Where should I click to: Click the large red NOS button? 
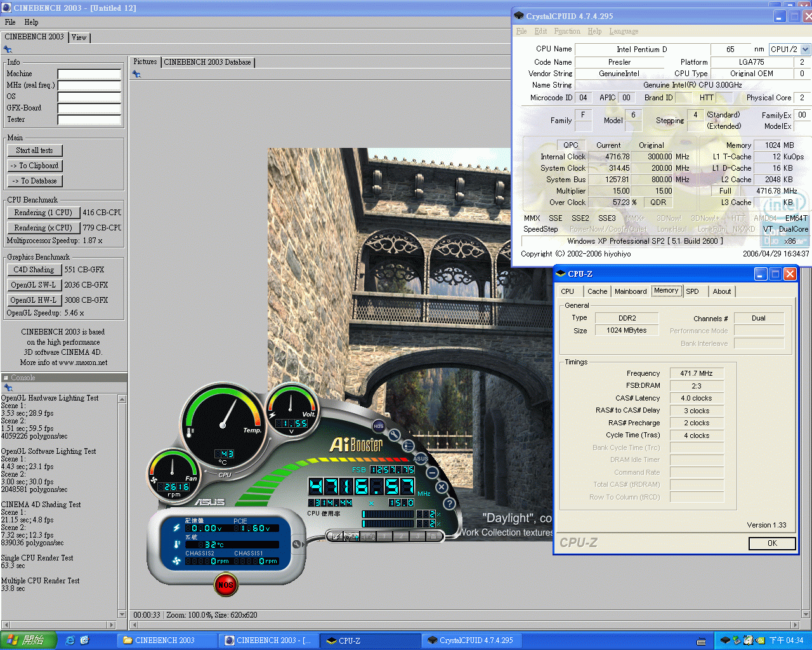(x=225, y=585)
